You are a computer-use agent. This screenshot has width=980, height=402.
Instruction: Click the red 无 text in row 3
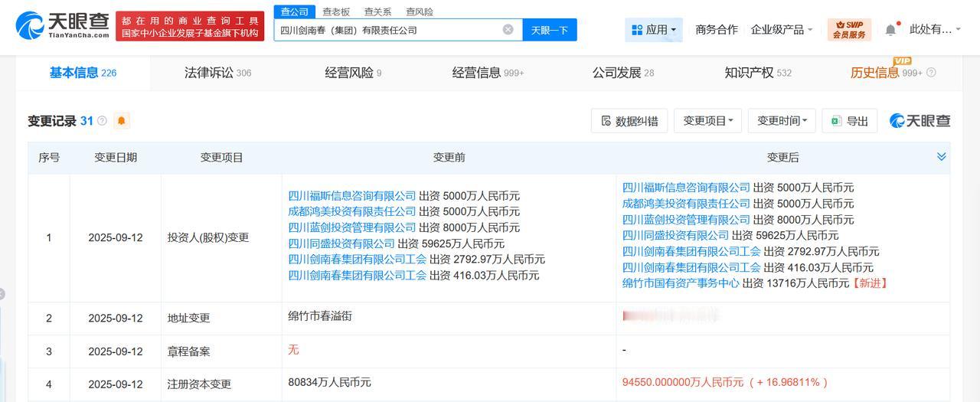(x=293, y=350)
